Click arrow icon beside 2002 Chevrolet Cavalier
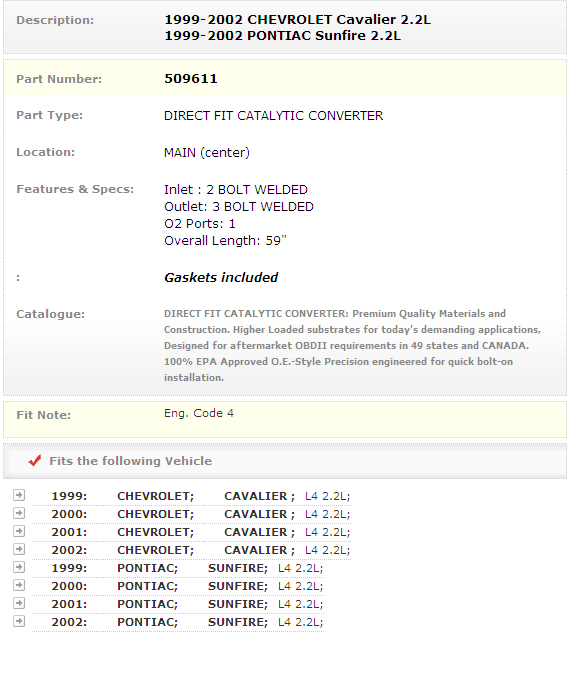 (x=19, y=549)
